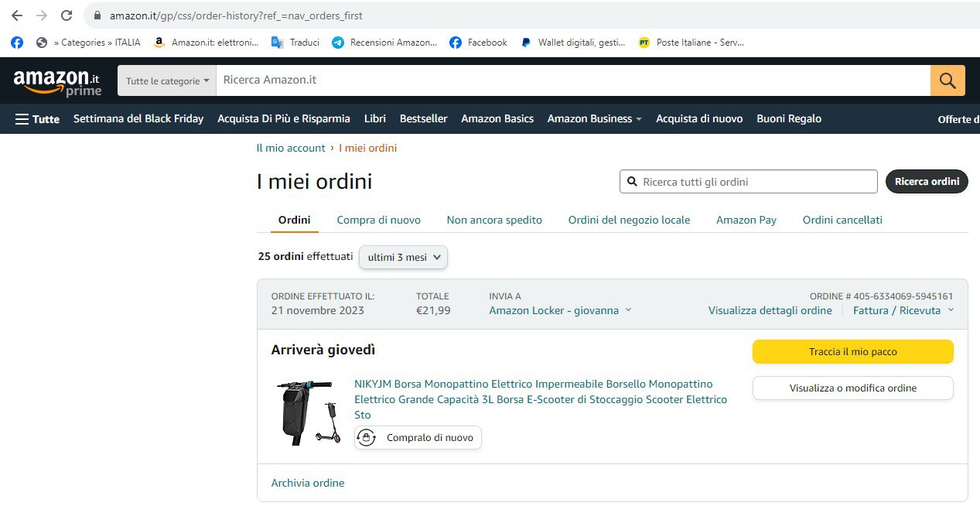Expand Amazon Locker - giovanna address
This screenshot has width=980, height=506.
560,310
